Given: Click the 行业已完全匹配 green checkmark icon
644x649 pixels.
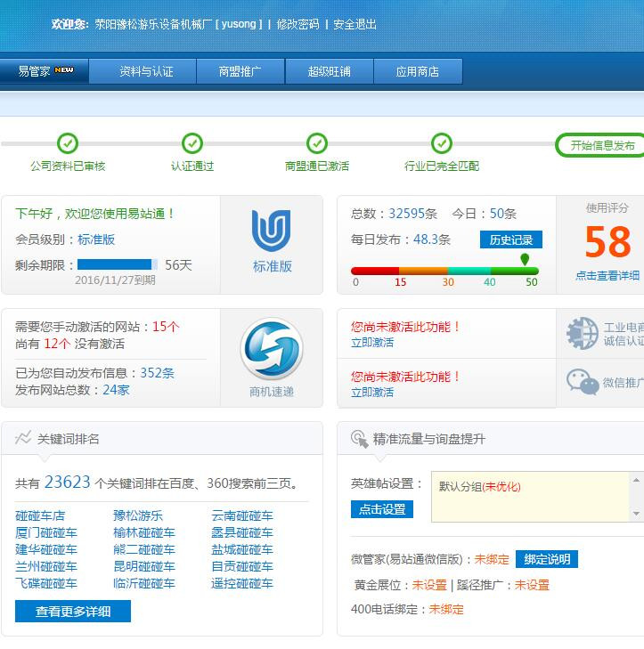Looking at the screenshot, I should coord(442,143).
